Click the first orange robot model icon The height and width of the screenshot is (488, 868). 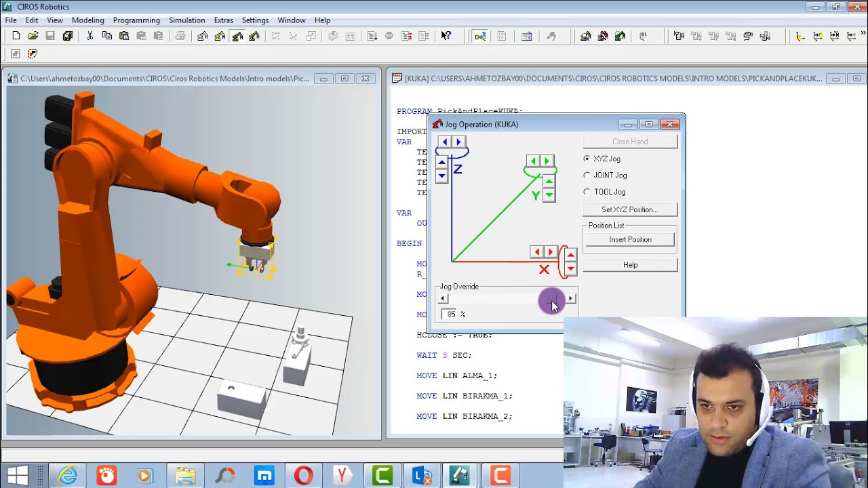(586, 36)
